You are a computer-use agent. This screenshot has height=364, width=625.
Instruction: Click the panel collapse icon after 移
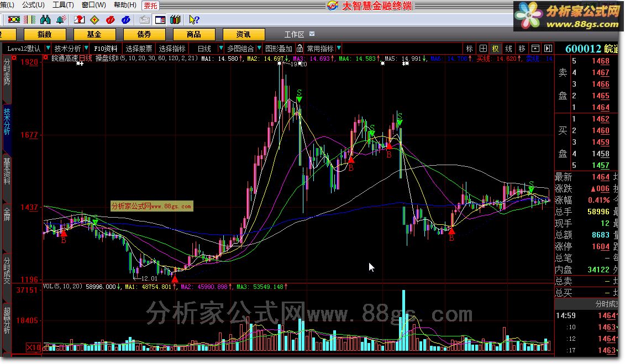535,49
